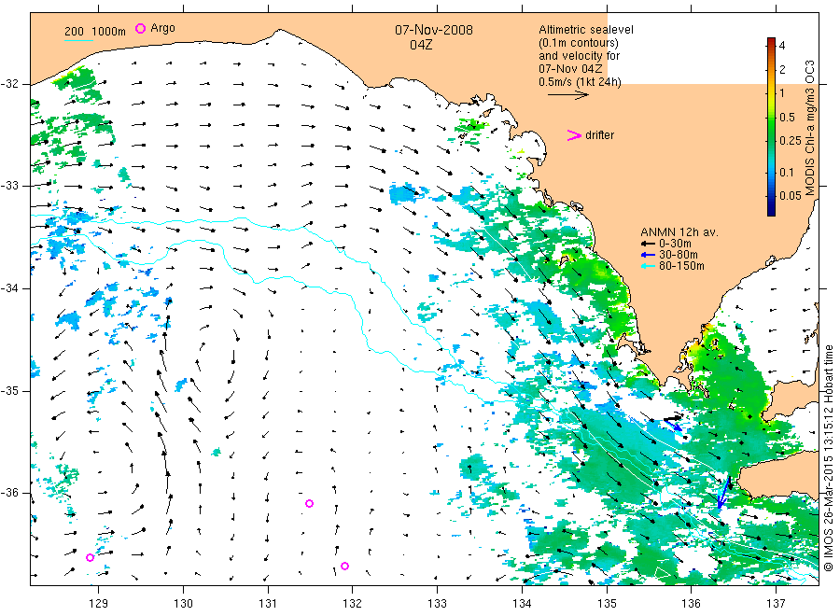Click the Argo legend circle marker
This screenshot has height=616, width=840.
(x=140, y=28)
